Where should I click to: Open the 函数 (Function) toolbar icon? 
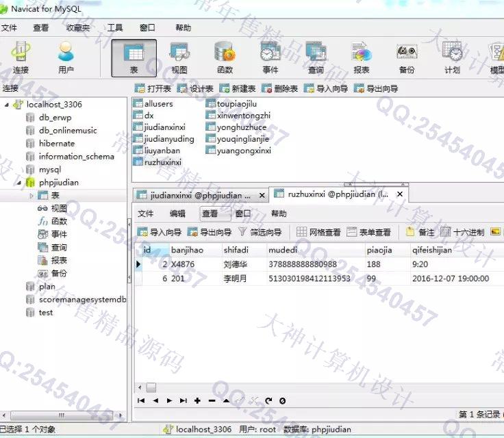coord(225,58)
